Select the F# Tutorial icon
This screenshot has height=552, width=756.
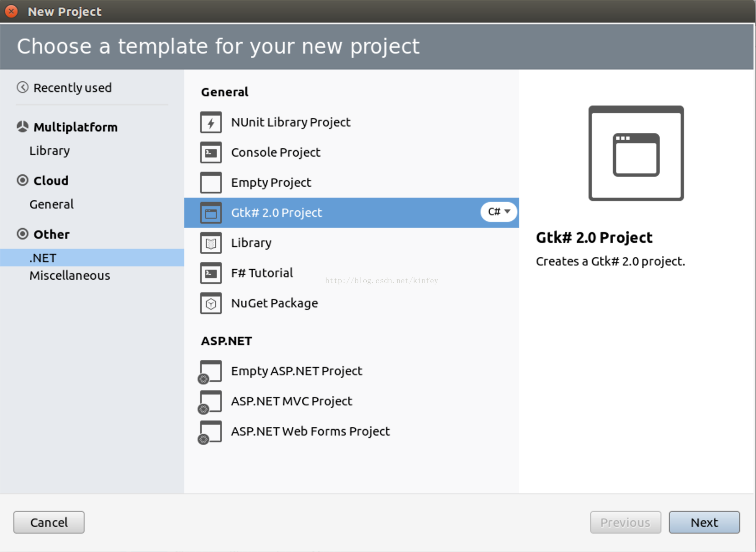point(211,273)
